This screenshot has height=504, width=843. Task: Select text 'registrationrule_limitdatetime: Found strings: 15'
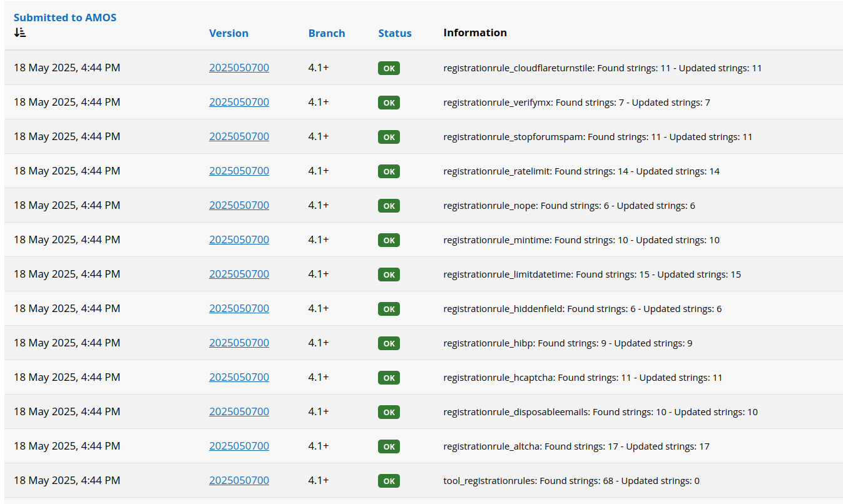pyautogui.click(x=546, y=275)
